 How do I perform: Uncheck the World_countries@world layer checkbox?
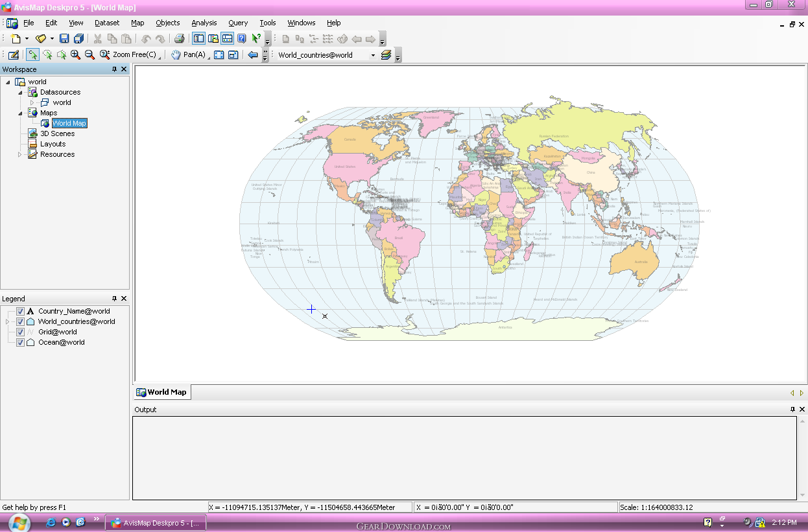coord(21,321)
